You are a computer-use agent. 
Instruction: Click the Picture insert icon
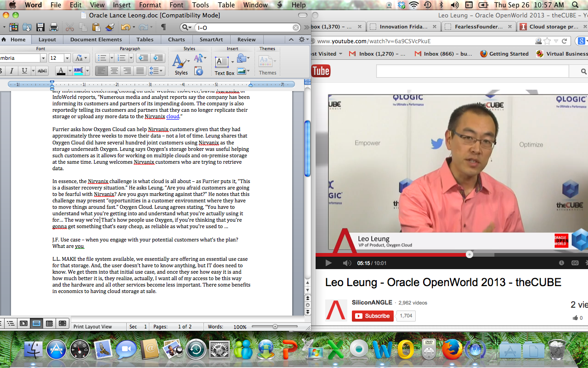point(242,71)
